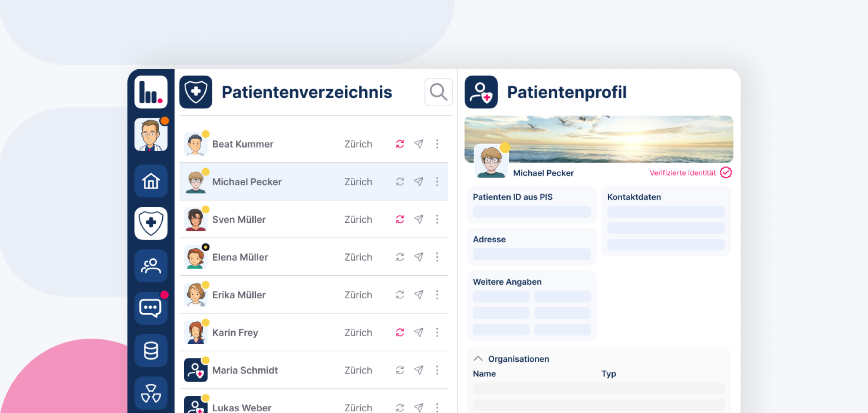Open the database sidebar icon
The width and height of the screenshot is (868, 413).
pyautogui.click(x=151, y=351)
